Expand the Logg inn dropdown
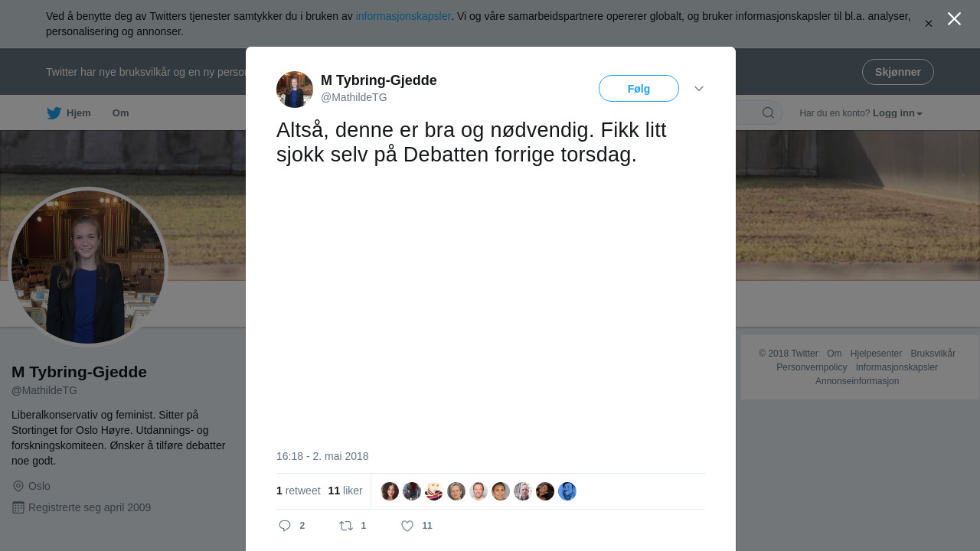 pyautogui.click(x=897, y=113)
